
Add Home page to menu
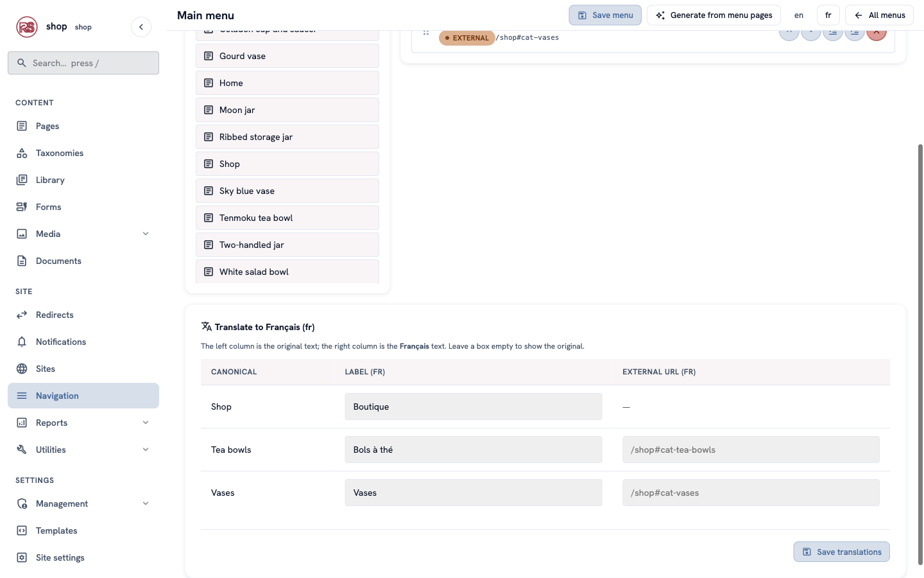click(287, 83)
